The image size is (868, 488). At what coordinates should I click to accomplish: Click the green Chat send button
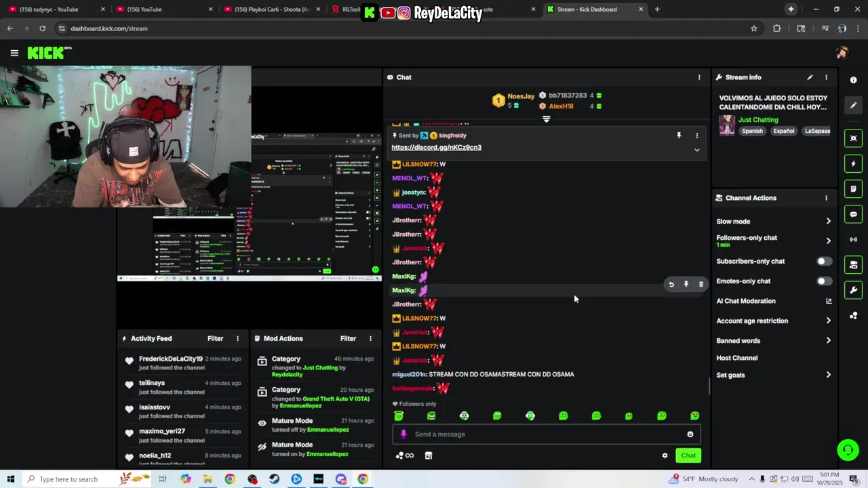(688, 455)
